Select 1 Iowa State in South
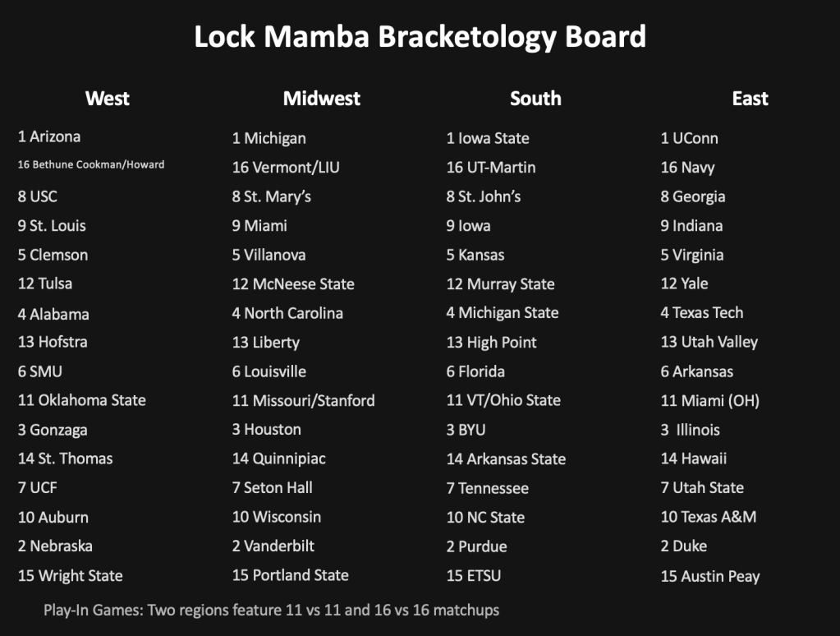Image resolution: width=840 pixels, height=636 pixels. point(488,138)
